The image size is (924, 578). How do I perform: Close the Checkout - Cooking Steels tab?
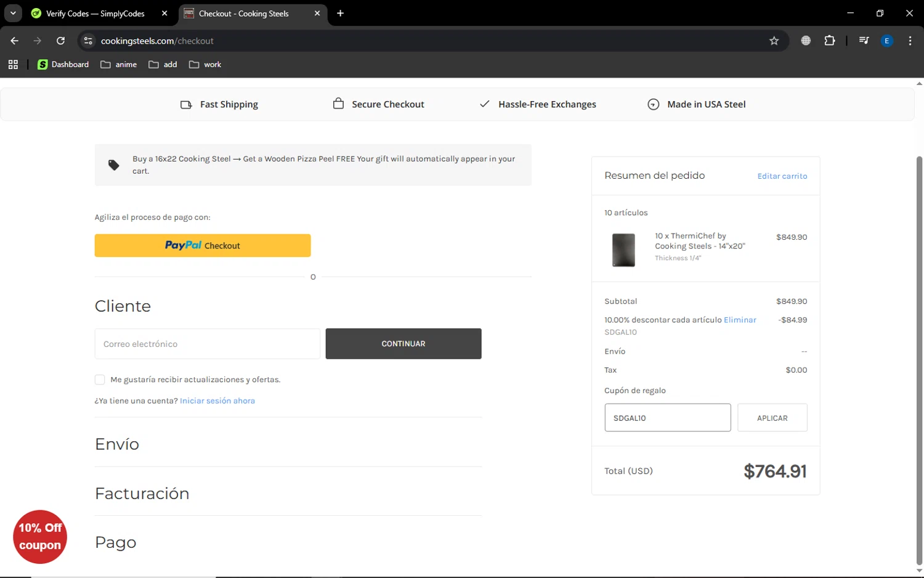click(317, 14)
